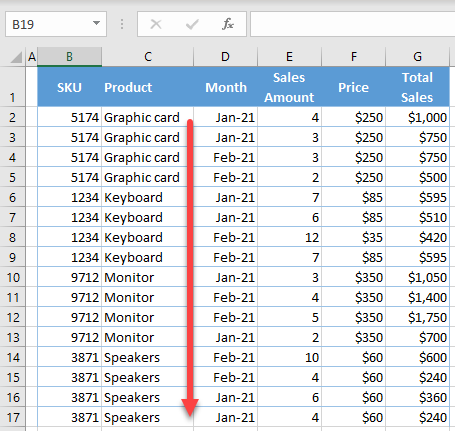Click the Product header cell
This screenshot has height=431, width=455.
point(148,87)
